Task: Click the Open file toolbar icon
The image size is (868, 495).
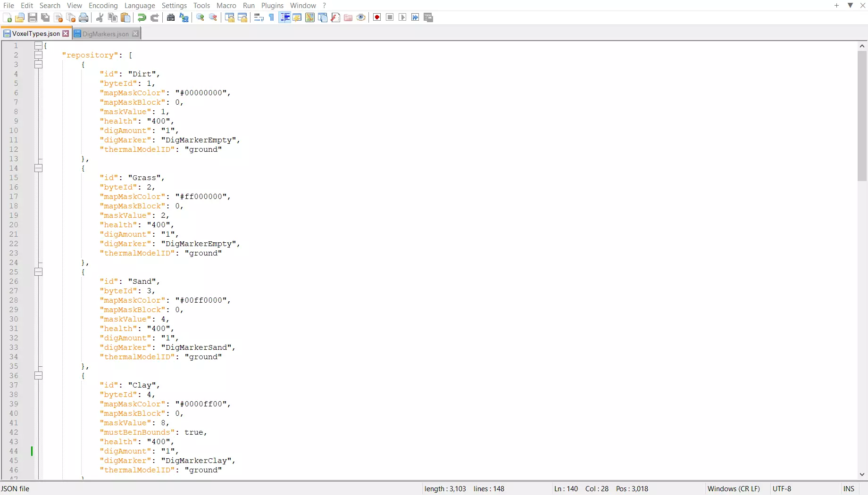Action: pyautogui.click(x=20, y=17)
